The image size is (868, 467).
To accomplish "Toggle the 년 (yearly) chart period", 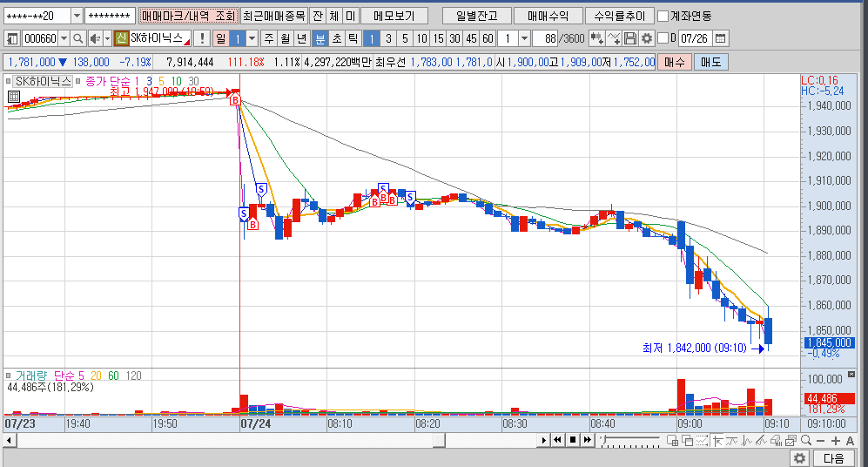I will click(302, 38).
